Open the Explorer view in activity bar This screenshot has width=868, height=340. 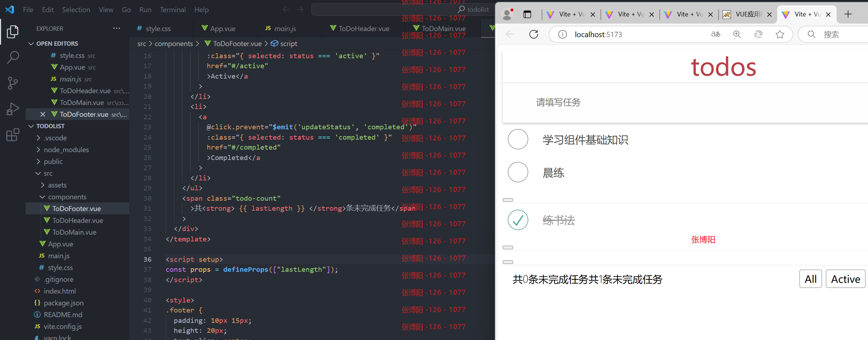[12, 32]
